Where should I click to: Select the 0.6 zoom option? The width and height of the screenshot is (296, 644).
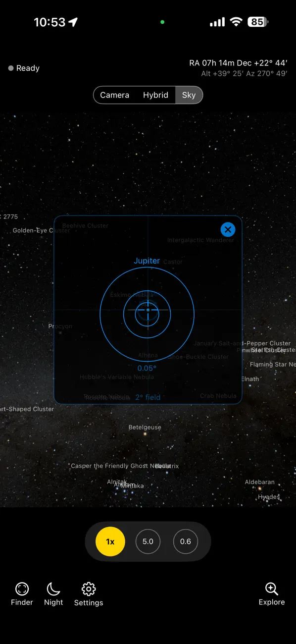click(186, 541)
